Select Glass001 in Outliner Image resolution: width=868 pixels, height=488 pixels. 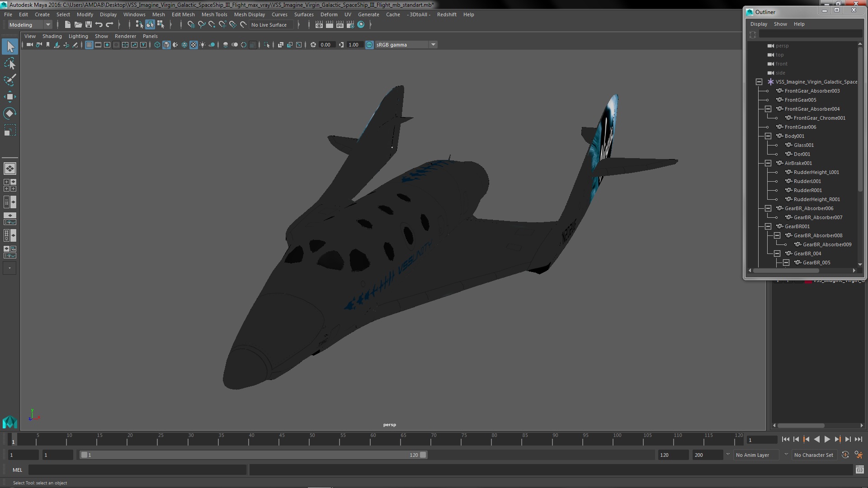pyautogui.click(x=803, y=145)
